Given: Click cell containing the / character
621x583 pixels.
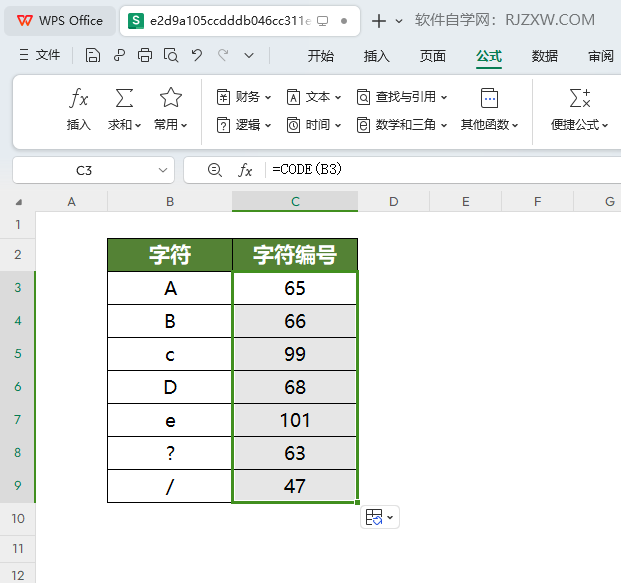Looking at the screenshot, I should click(170, 486).
